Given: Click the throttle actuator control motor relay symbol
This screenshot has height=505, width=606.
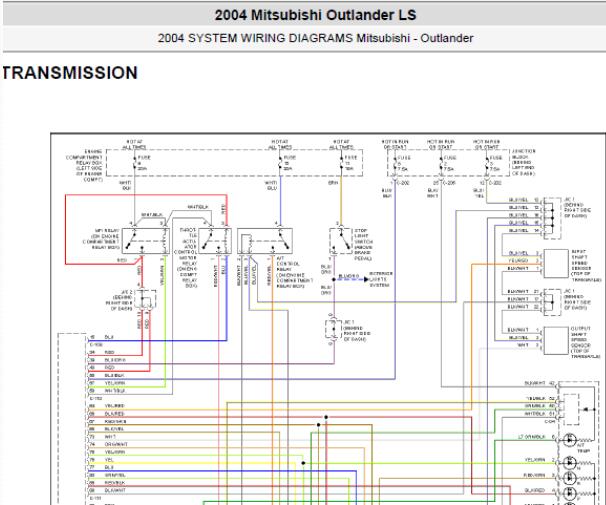Looking at the screenshot, I should pos(215,241).
